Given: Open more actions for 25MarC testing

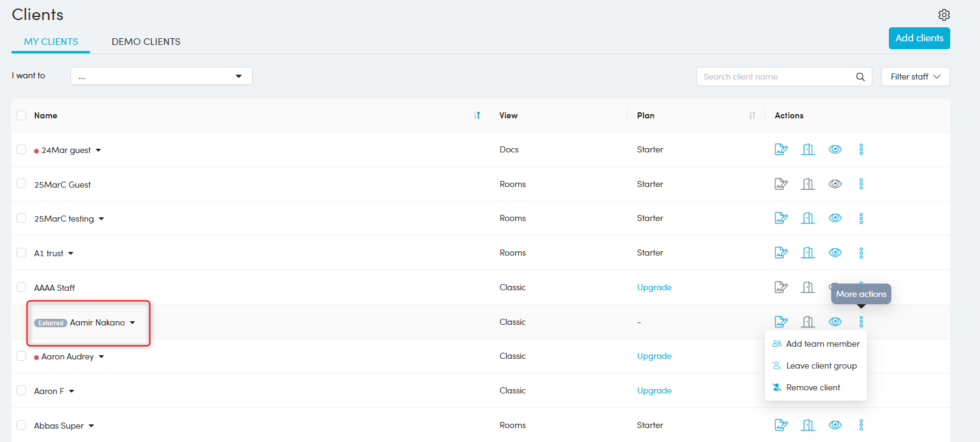Looking at the screenshot, I should tap(861, 219).
